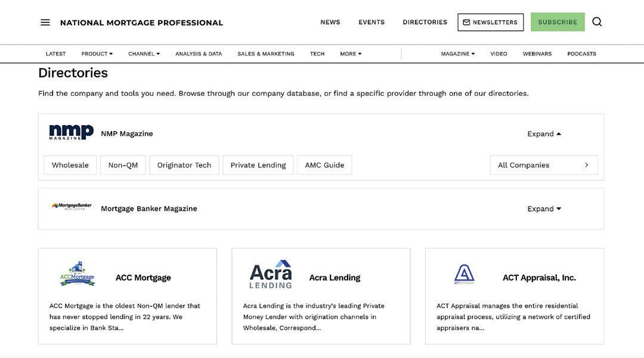Click ACC Mortgage description text
Viewport: 644px width, 358px height.
tap(125, 316)
